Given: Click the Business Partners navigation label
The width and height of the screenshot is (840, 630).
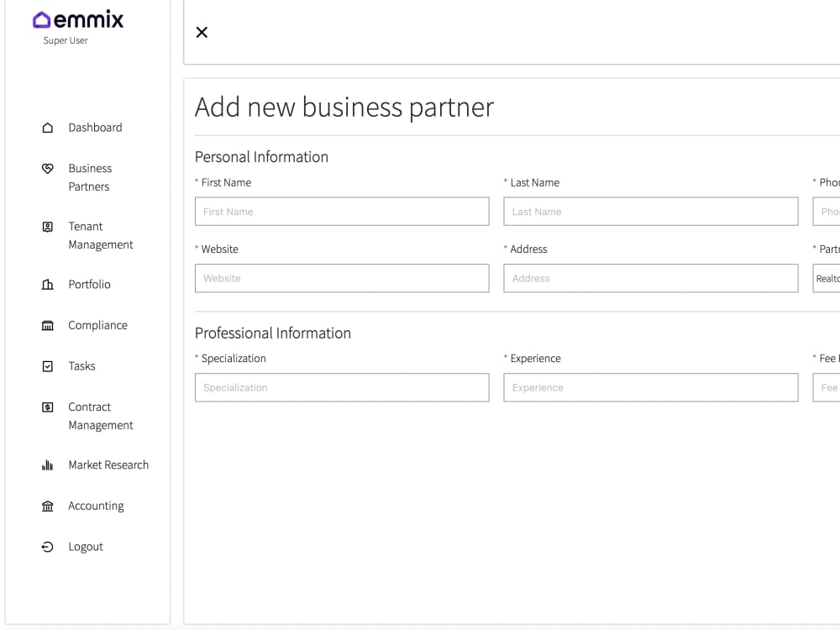Looking at the screenshot, I should [89, 177].
